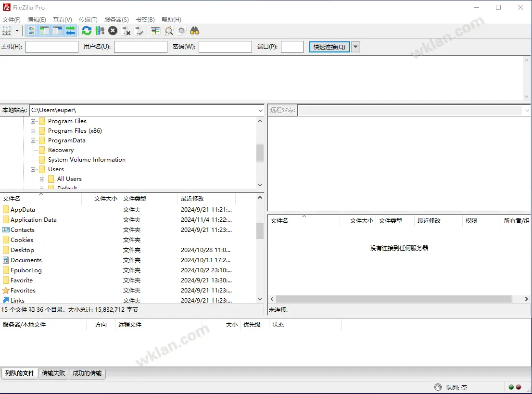Image resolution: width=532 pixels, height=394 pixels.
Task: Expand ProgramData tree node
Action: [33, 140]
